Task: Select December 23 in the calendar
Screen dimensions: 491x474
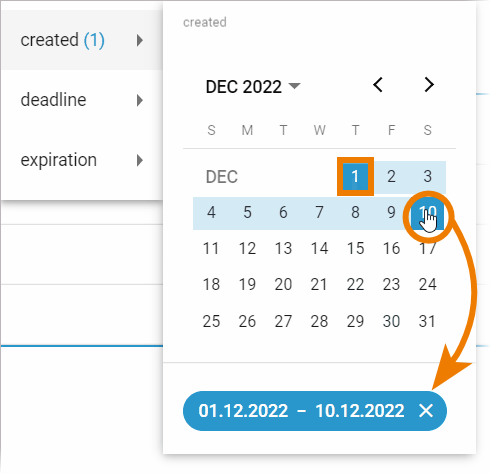Action: (391, 284)
